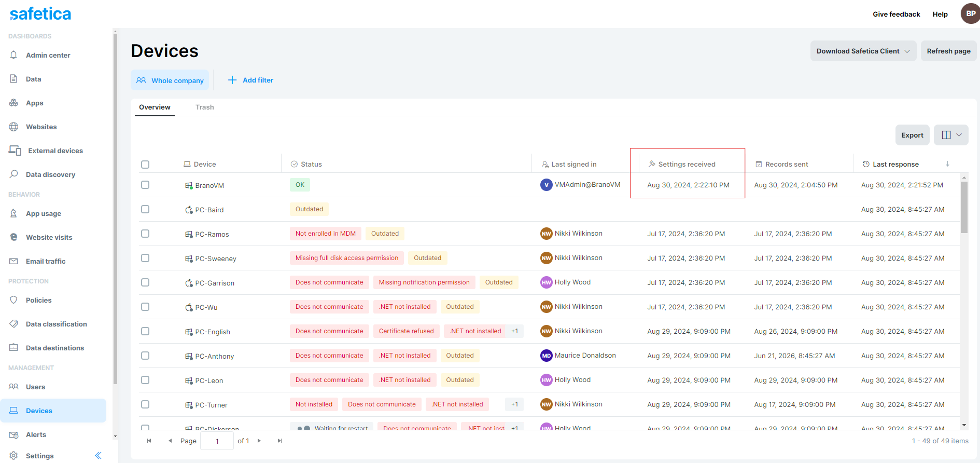
Task: Switch to the Trash tab
Action: click(x=205, y=107)
